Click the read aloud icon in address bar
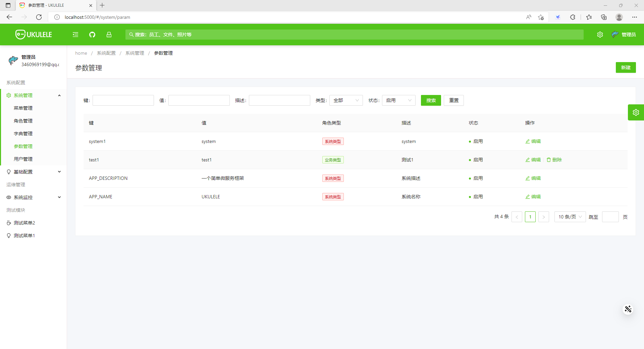 [529, 17]
